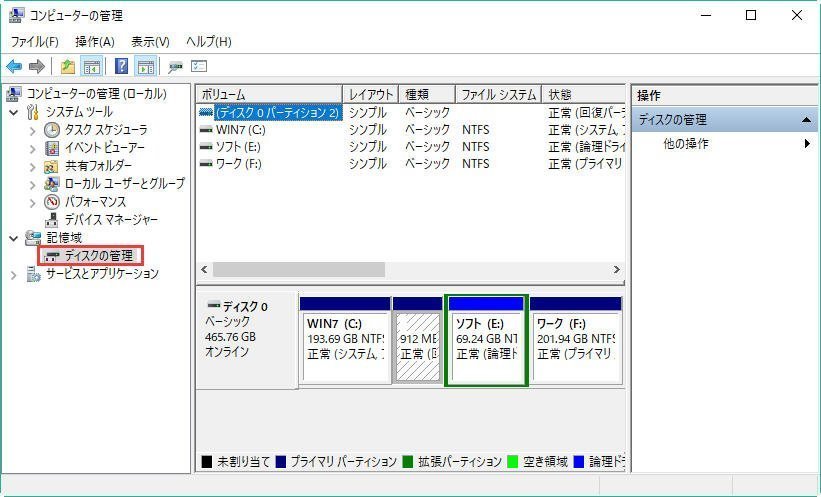Sort by レイアウト column header
821x497 pixels.
coord(371,95)
